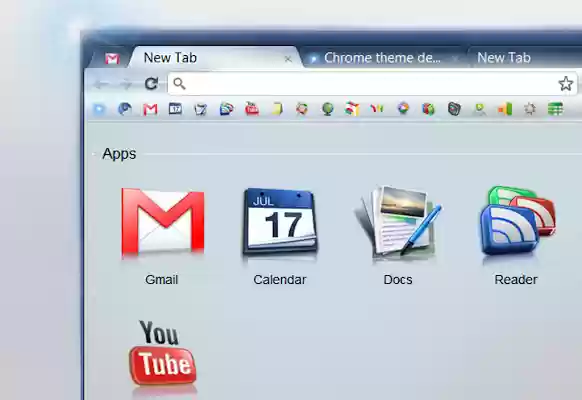
Task: Click inside the address bar field
Action: pos(372,84)
